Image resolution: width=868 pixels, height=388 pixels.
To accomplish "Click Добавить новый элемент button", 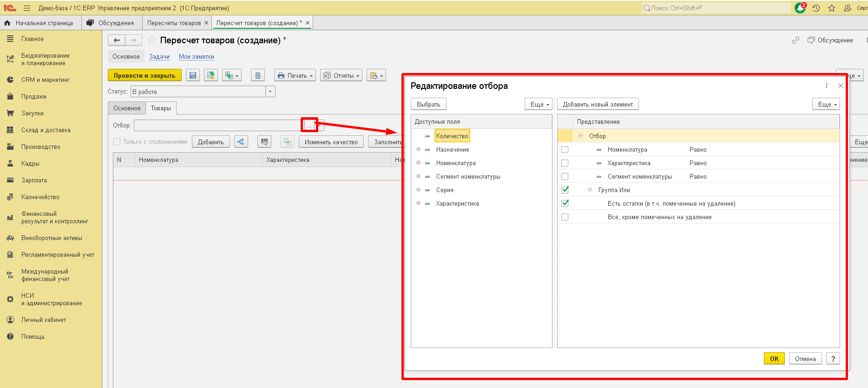I will pos(598,104).
